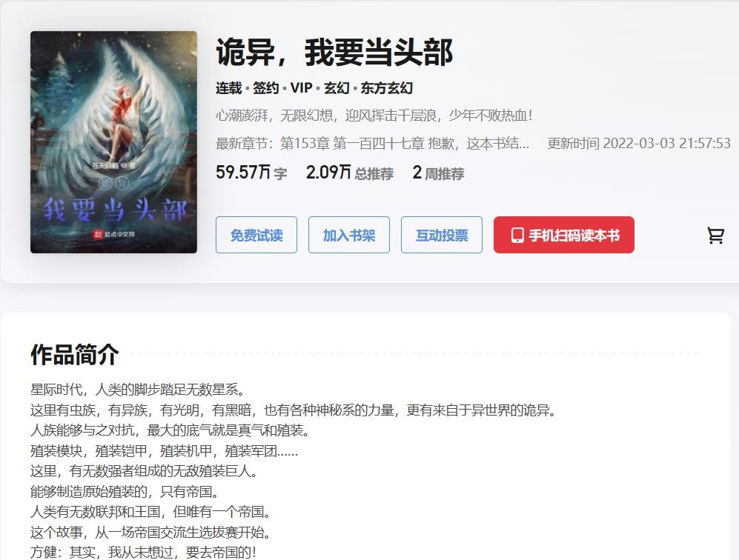Click the update time 2022-03-03 text
Viewport: 739px width, 560px height.
639,143
